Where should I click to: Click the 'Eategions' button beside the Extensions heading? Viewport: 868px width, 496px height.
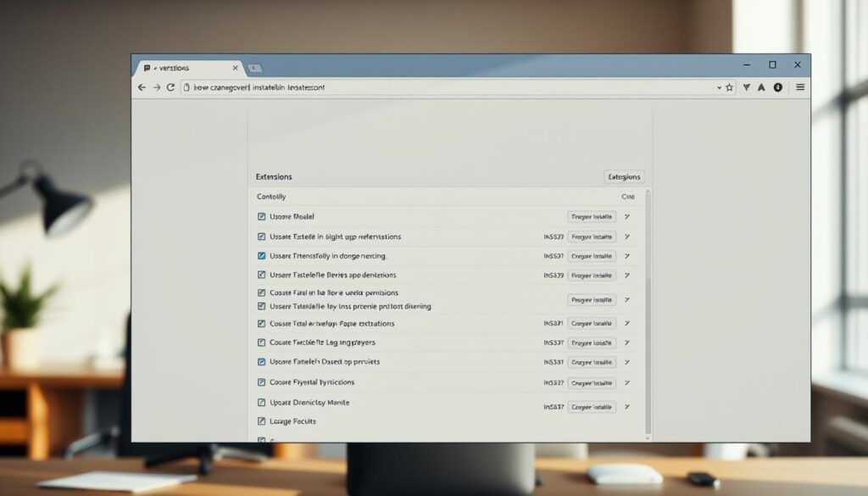[624, 177]
